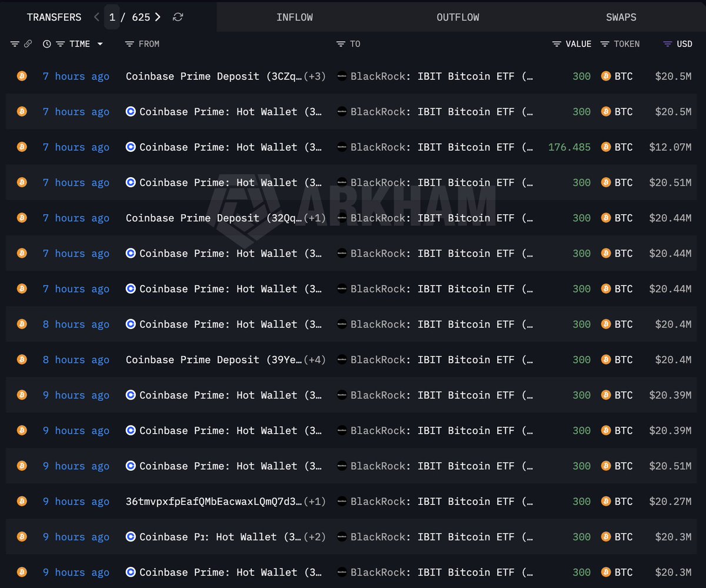Click the 176.485 value cell

click(x=570, y=147)
